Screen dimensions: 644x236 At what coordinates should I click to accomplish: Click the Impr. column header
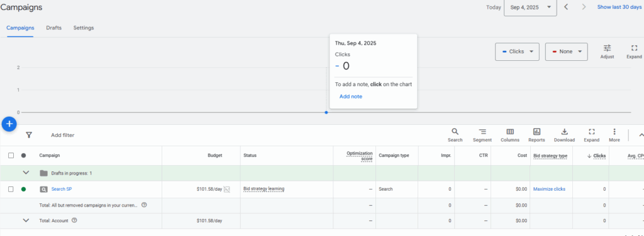coord(446,155)
